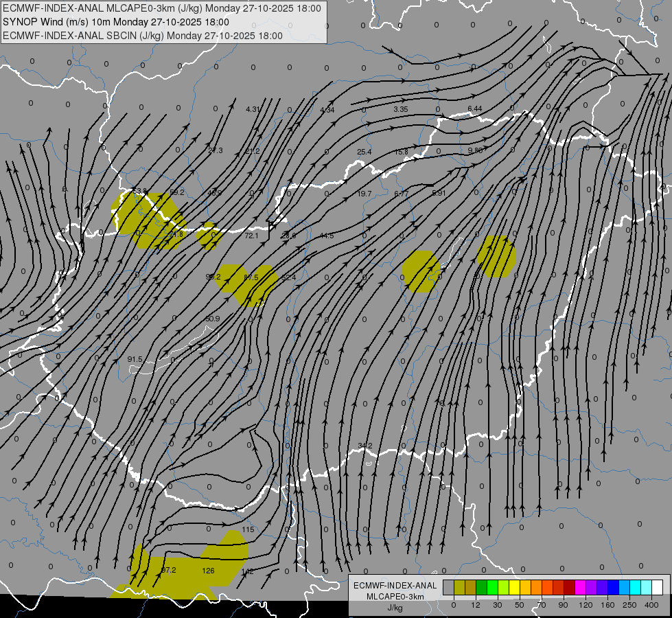
Task: Click the map value 59.2
Action: coord(176,192)
